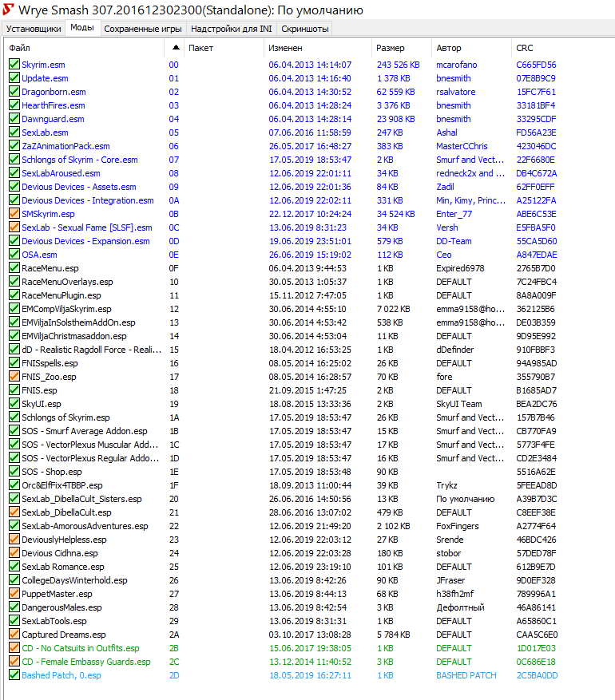Toggle Captured Dreams.esp checkbox
This screenshot has width=615, height=700.
(x=14, y=635)
